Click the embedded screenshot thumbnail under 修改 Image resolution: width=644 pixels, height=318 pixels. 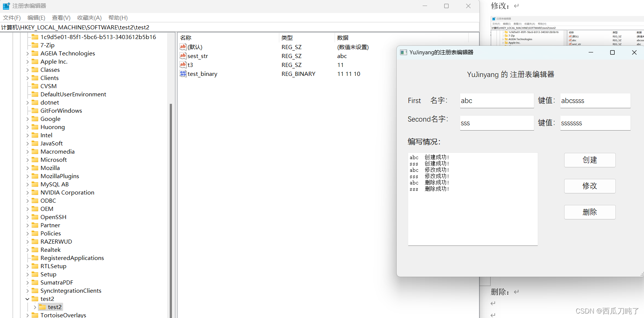click(567, 31)
